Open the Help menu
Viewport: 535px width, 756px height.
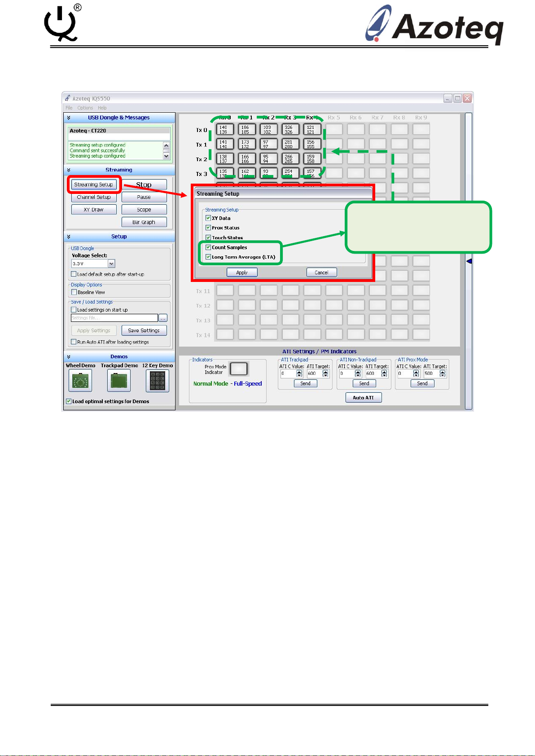tap(102, 108)
